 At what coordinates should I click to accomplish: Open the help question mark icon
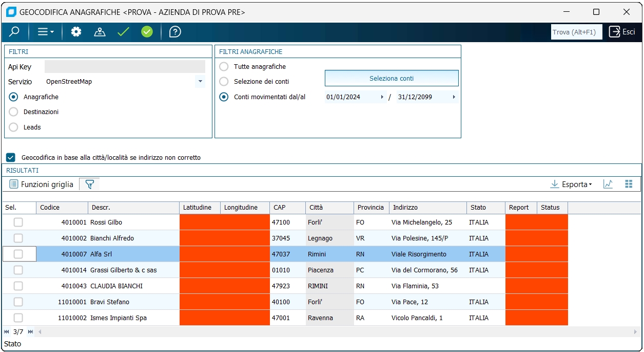click(175, 32)
